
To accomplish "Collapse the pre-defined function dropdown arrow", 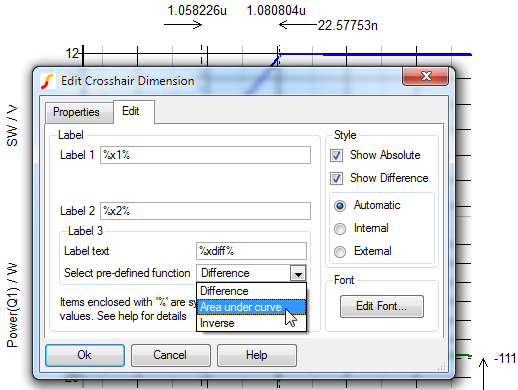I will click(298, 273).
